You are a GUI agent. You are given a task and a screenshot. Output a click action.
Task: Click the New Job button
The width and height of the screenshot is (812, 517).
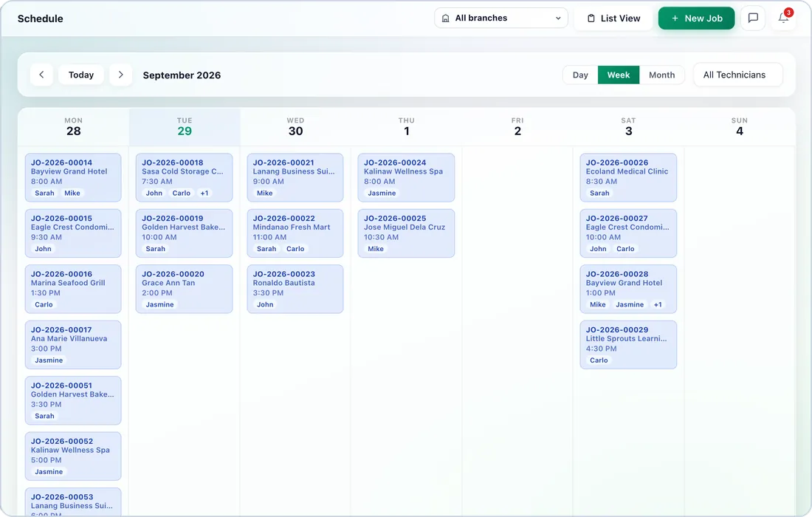tap(697, 18)
